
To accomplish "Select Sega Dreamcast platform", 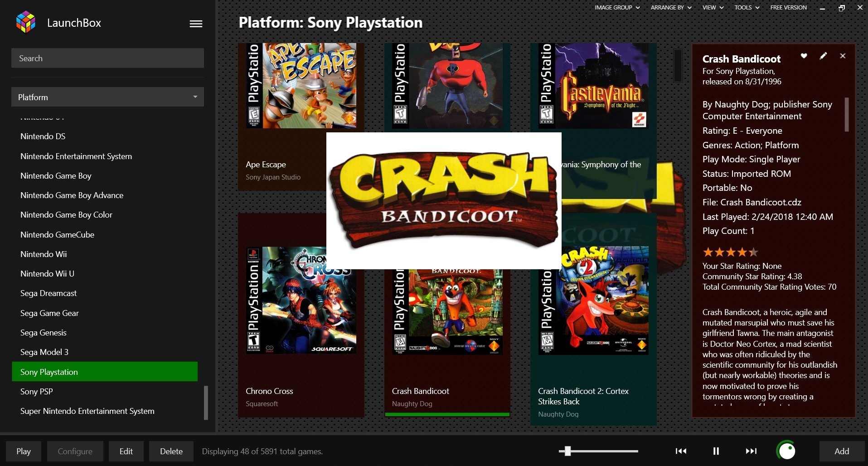I will click(105, 293).
